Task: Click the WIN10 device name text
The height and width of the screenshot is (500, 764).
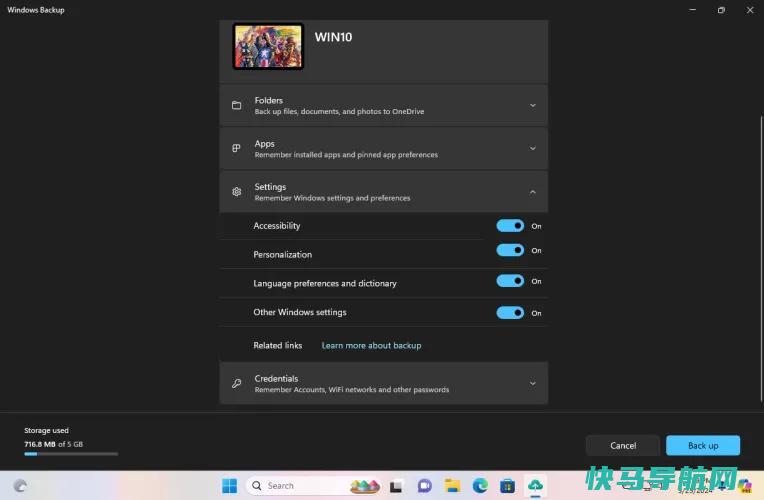Action: click(x=333, y=37)
